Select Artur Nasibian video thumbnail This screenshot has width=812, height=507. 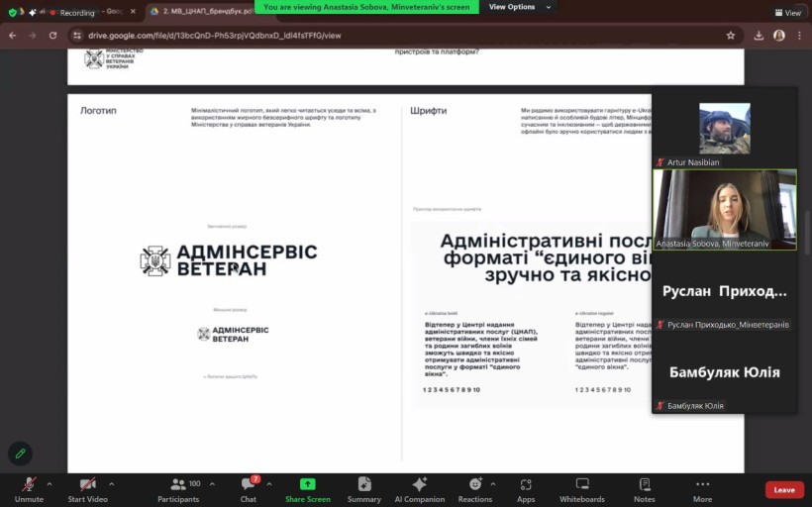pyautogui.click(x=724, y=128)
